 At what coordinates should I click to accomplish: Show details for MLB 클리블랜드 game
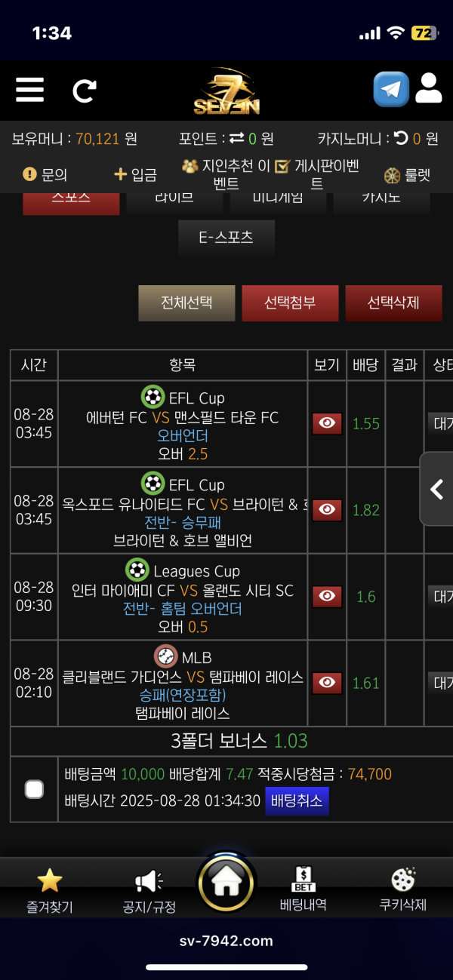327,683
